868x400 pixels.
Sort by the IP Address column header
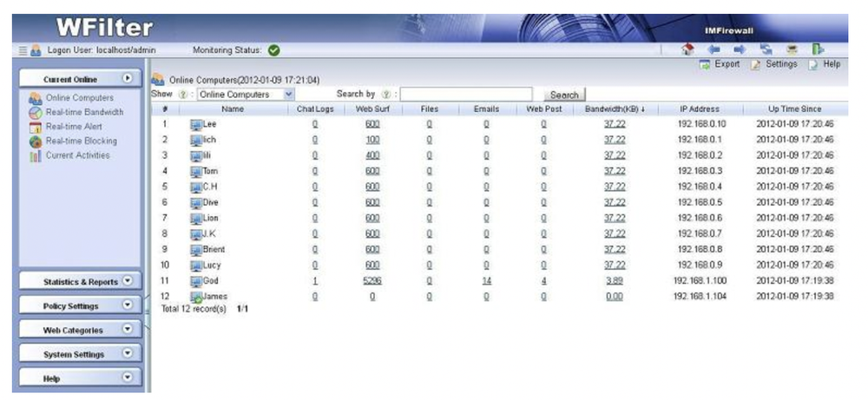700,109
